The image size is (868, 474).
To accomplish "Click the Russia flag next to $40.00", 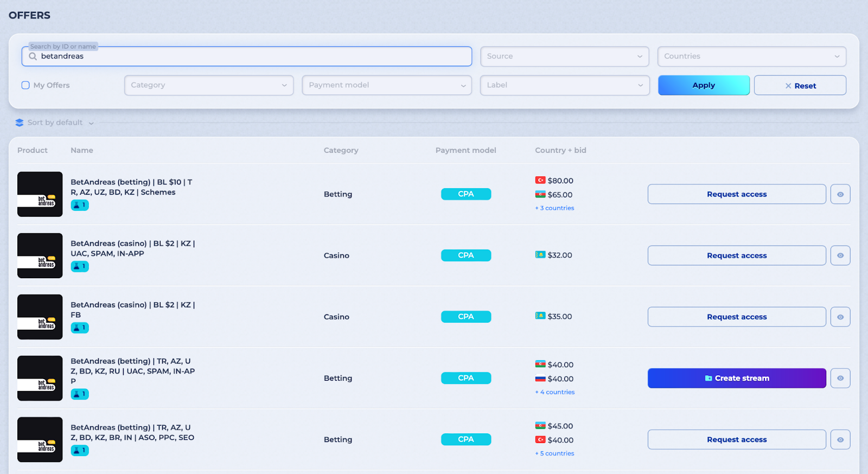I will (540, 379).
